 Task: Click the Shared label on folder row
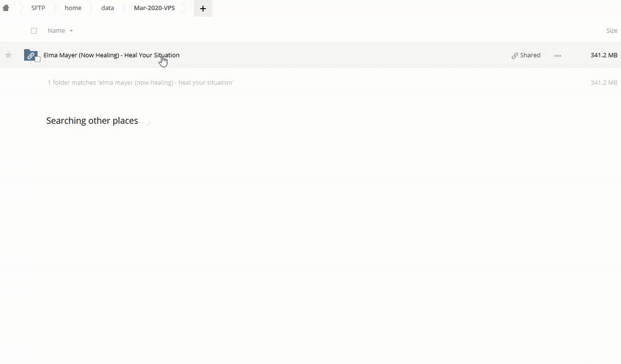(x=530, y=55)
